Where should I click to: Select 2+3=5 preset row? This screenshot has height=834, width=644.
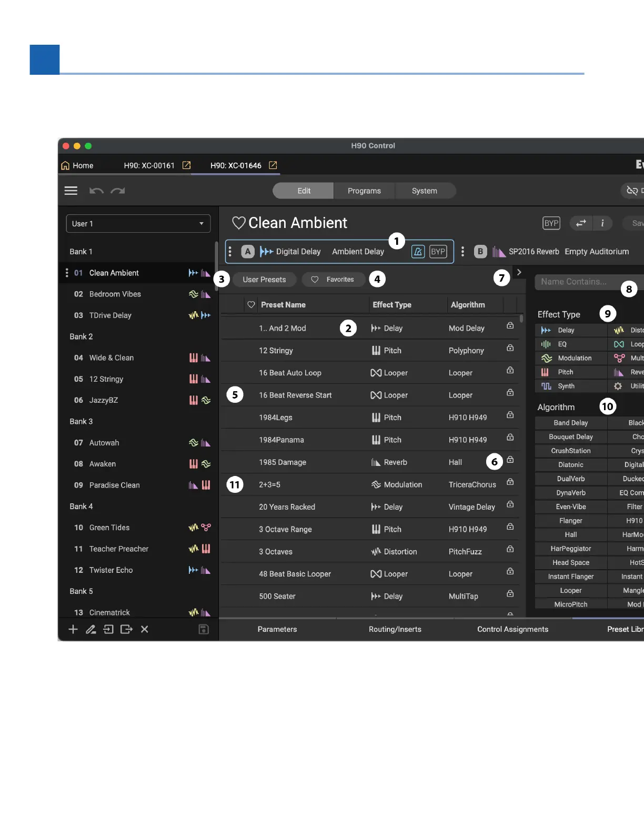pos(370,484)
